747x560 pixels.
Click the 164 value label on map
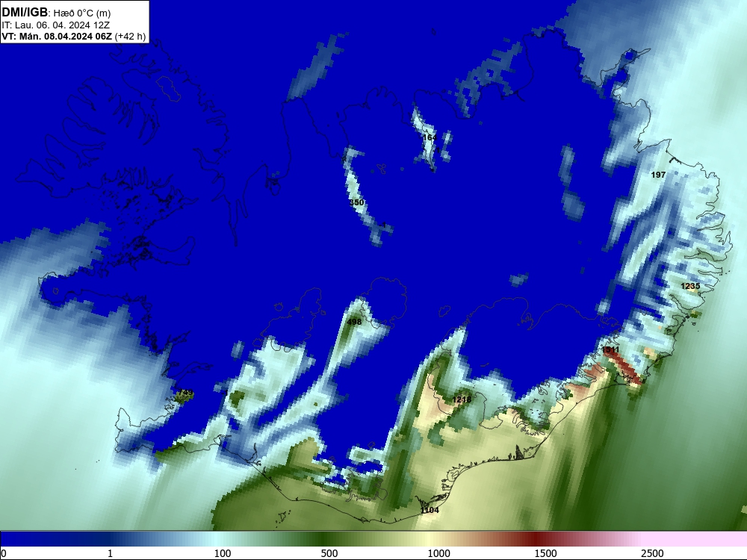[430, 137]
